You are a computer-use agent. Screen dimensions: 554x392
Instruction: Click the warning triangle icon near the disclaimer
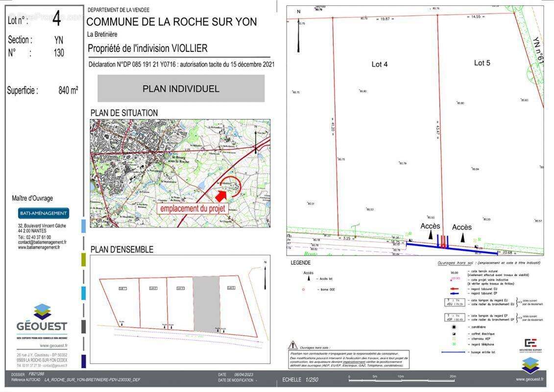tap(293, 345)
